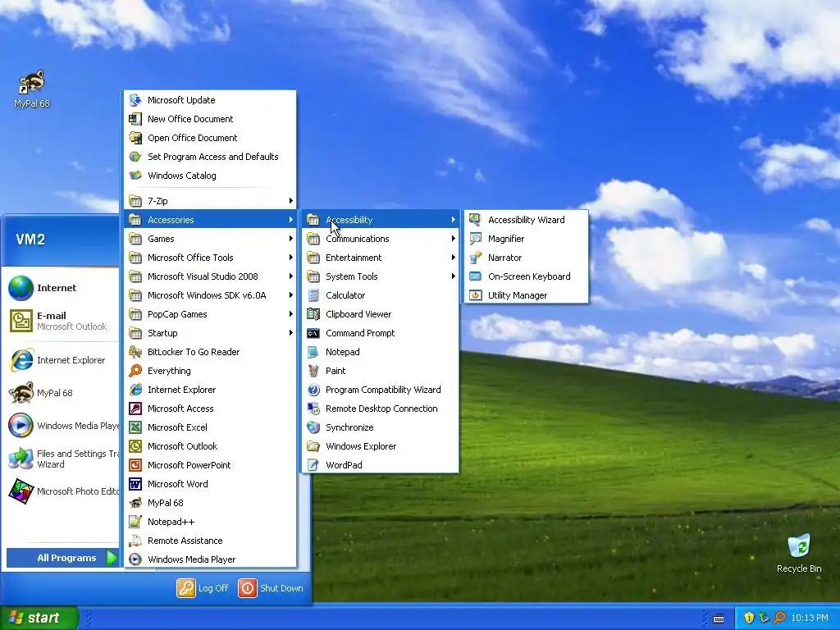
Task: Click the Start button
Action: pos(39,618)
